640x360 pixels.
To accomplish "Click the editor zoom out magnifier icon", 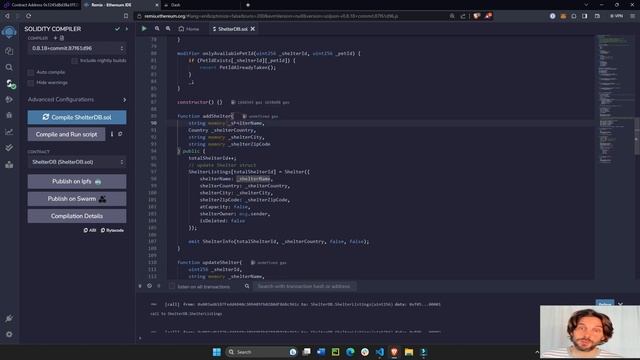I will point(157,29).
